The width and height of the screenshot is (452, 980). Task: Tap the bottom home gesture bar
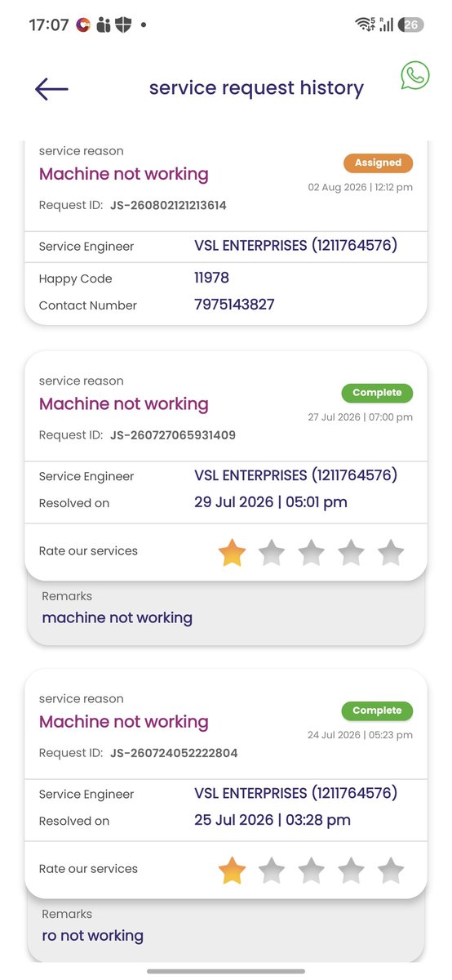226,971
